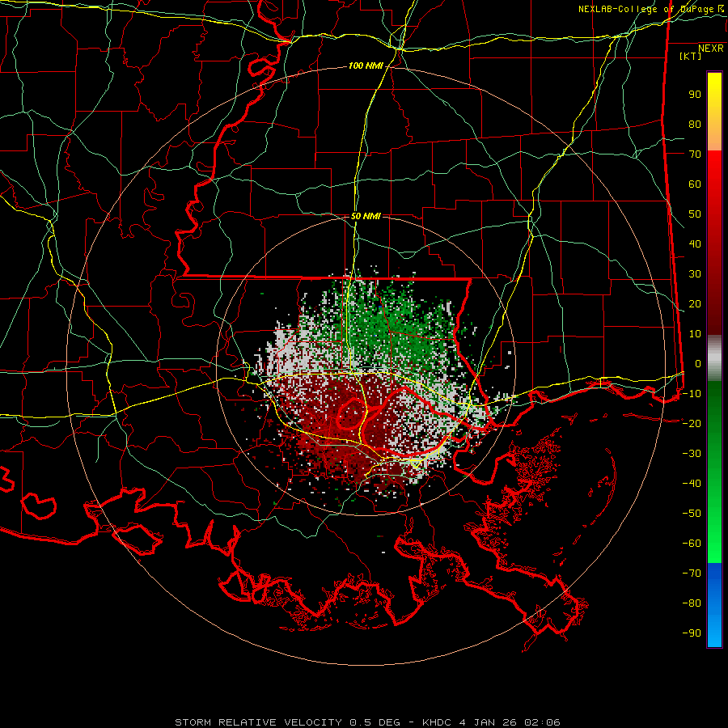Click the -90 value on the velocity scale
The height and width of the screenshot is (728, 728).
click(692, 633)
